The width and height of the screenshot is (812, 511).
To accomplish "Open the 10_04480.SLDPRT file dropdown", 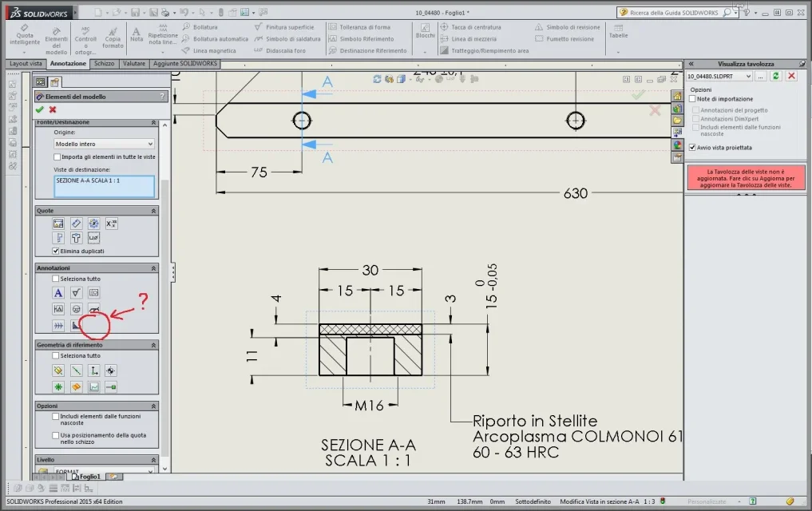I will coord(719,76).
